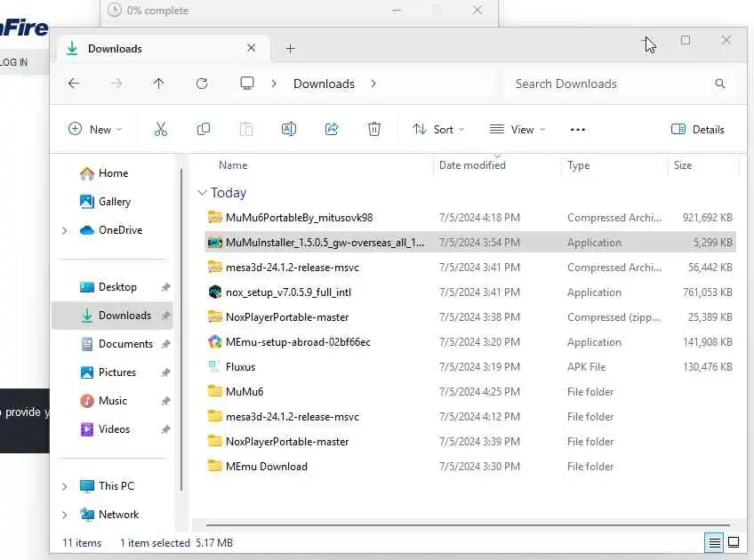
Task: Select MuMu6PortableBy_mitusovk98 archive
Action: [x=469, y=218]
